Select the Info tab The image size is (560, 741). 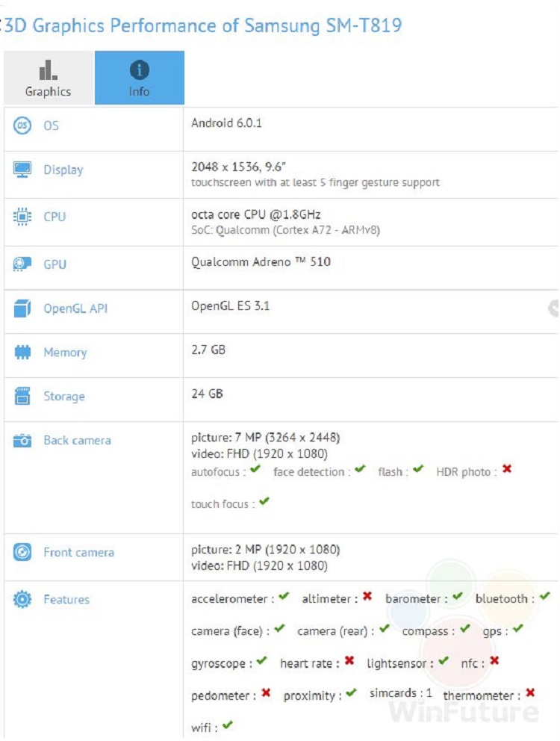pyautogui.click(x=139, y=78)
